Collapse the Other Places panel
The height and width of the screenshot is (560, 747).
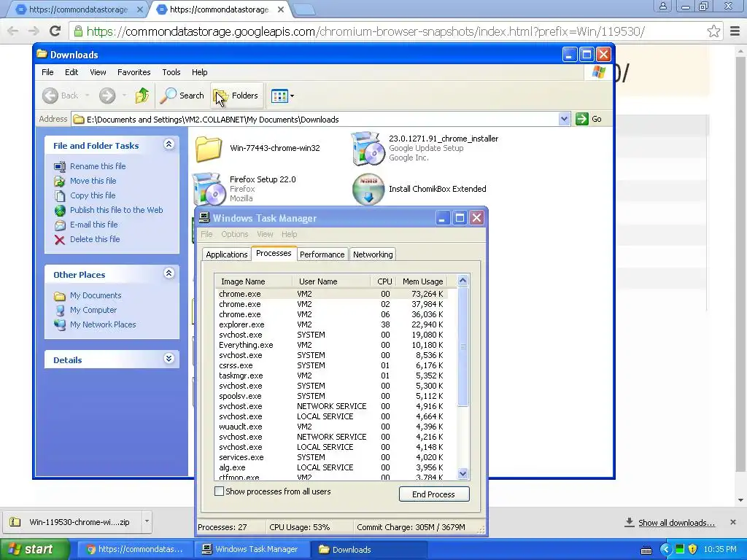(169, 273)
